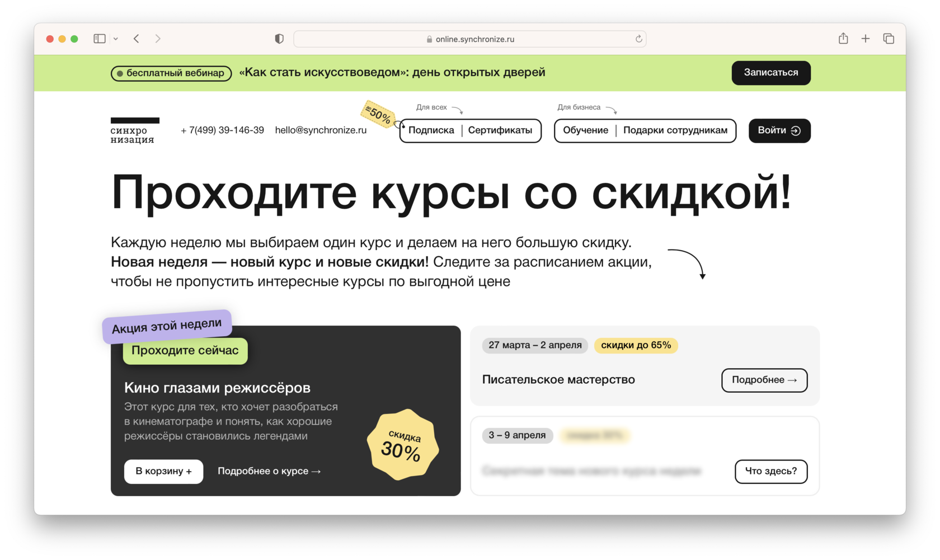Open the Подписка menu item
This screenshot has width=940, height=560.
[431, 130]
